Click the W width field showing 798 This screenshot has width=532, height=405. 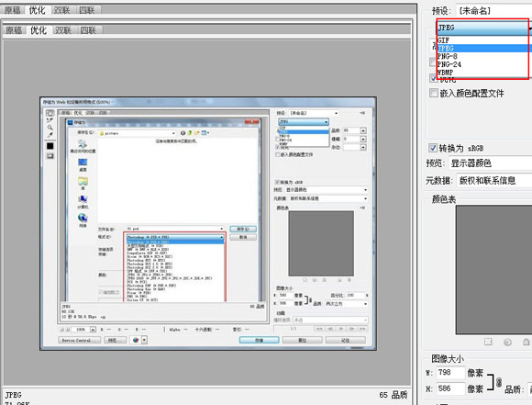[449, 372]
